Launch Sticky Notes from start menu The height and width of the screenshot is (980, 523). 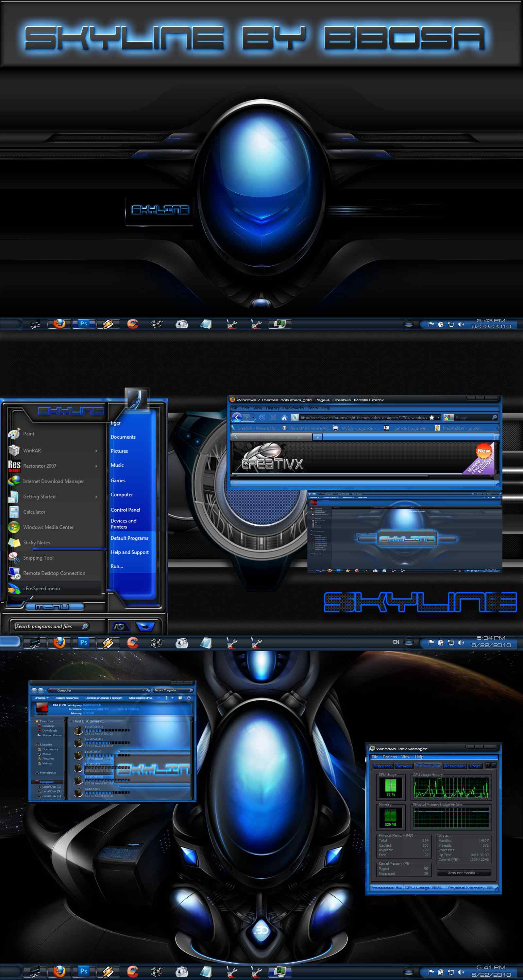tap(55, 543)
